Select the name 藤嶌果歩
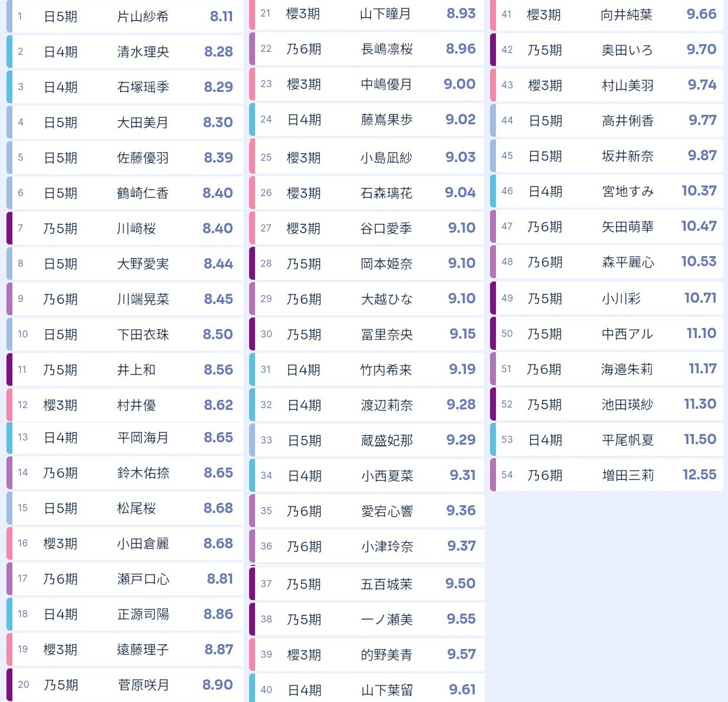Viewport: 728px width, 702px height. tap(386, 120)
